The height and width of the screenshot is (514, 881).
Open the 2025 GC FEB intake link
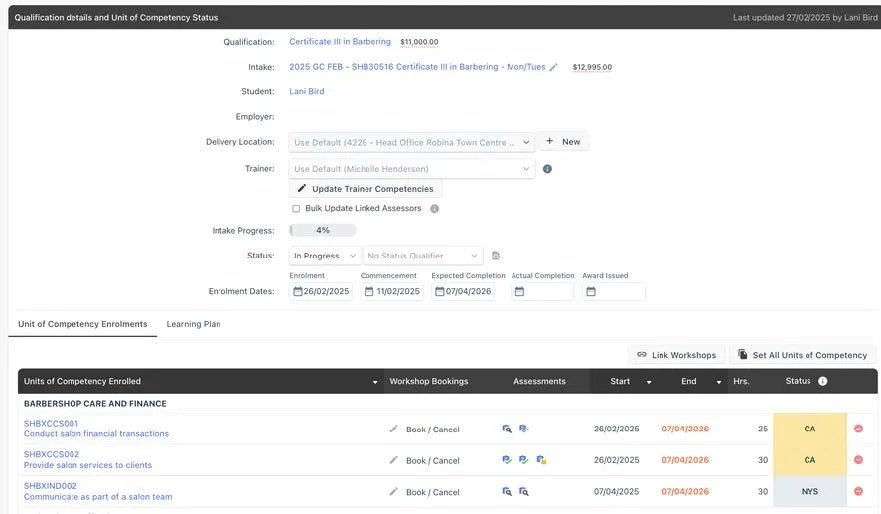pos(417,67)
